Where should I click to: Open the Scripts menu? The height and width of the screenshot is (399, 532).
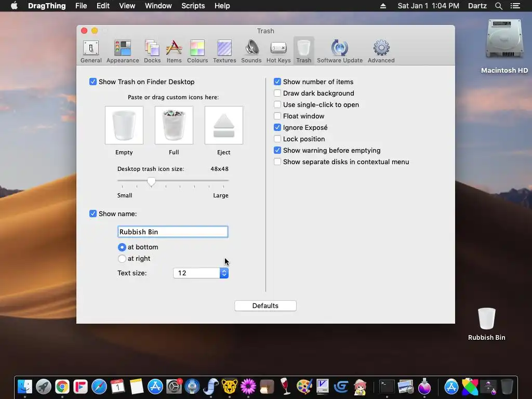coord(193,6)
